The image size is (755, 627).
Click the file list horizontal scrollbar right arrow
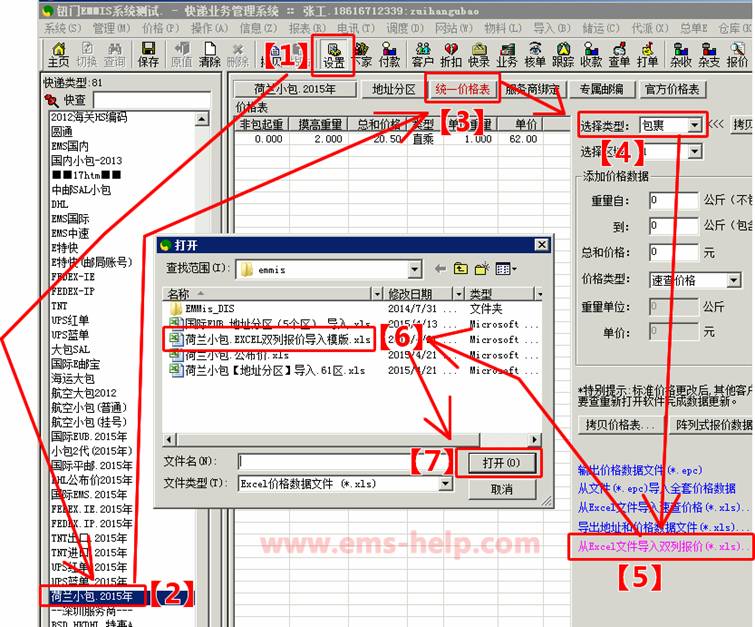point(534,439)
